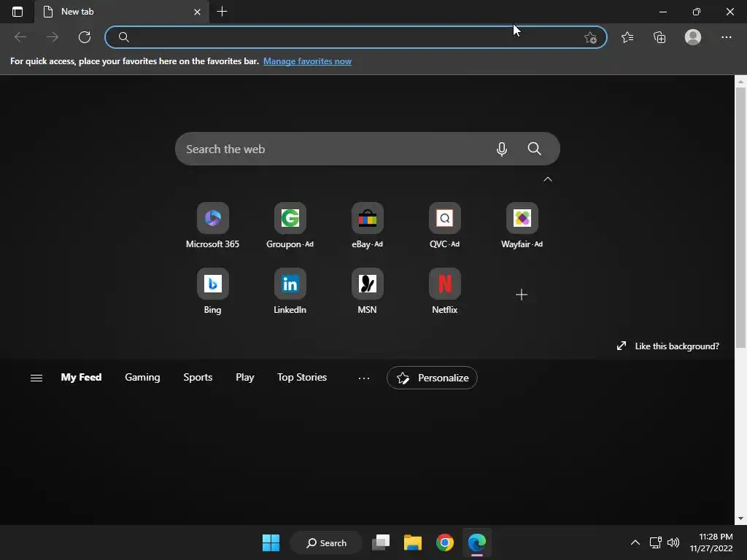Open the clock showing 11:28 PM
Image resolution: width=747 pixels, height=560 pixels.
click(711, 542)
